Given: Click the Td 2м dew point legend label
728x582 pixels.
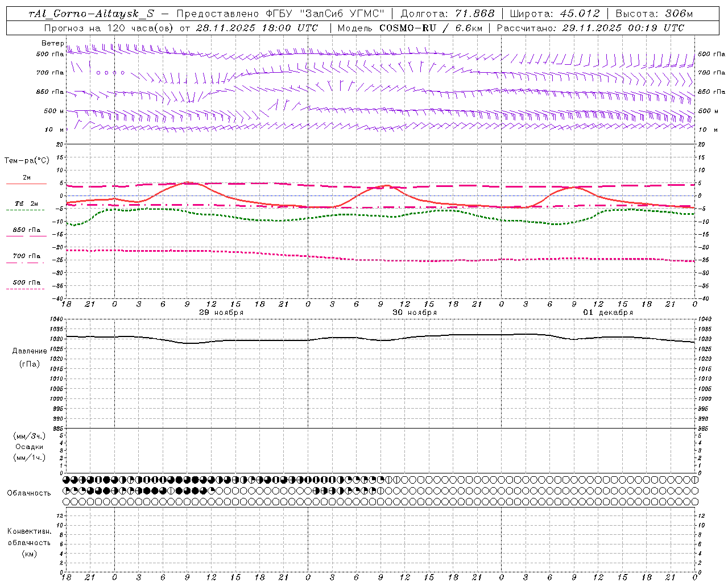Looking at the screenshot, I should point(27,203).
